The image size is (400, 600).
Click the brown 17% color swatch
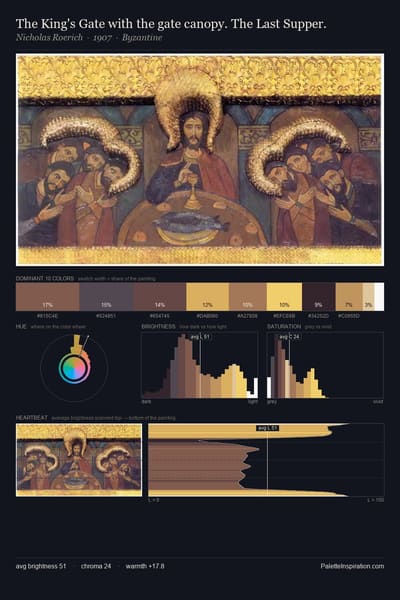[x=47, y=297]
